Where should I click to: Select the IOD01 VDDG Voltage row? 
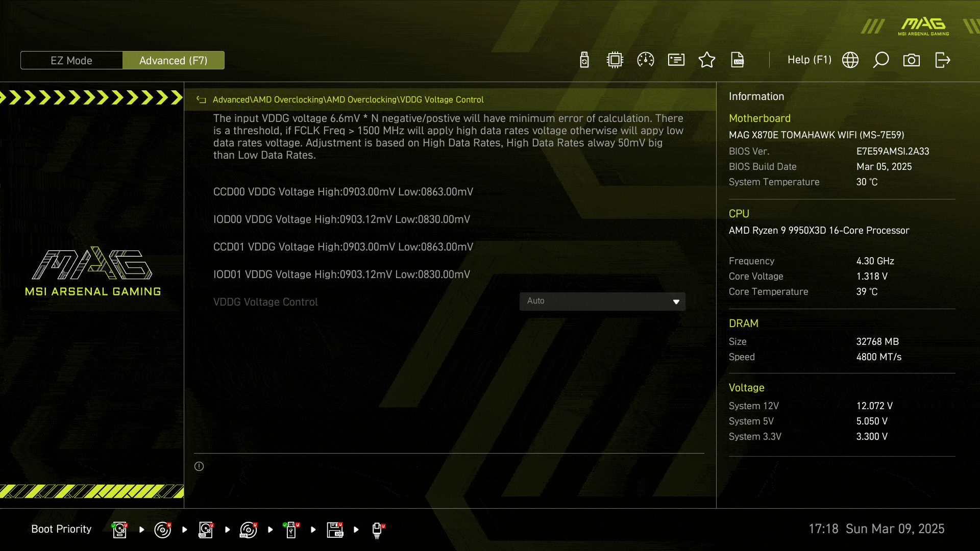click(341, 274)
